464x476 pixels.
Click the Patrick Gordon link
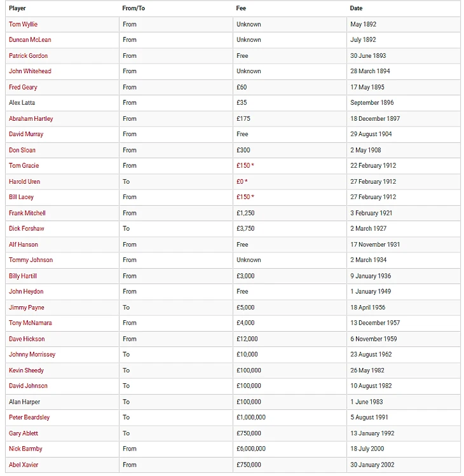(28, 56)
